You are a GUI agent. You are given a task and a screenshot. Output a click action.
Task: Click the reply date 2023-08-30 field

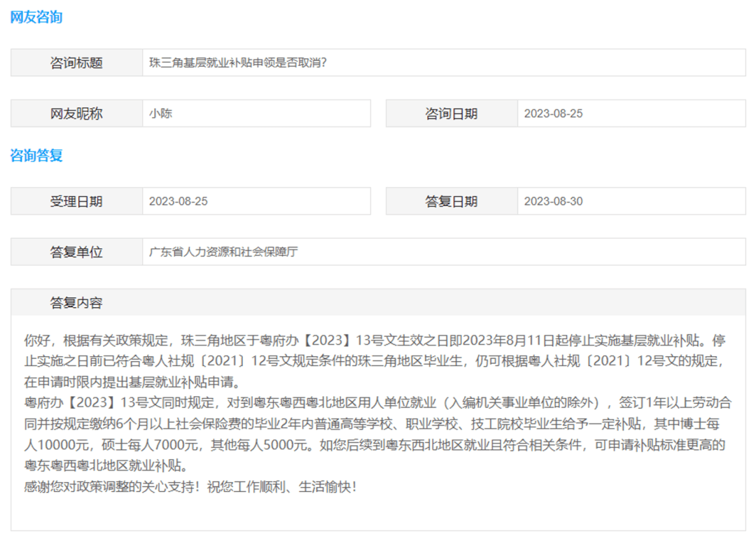631,202
